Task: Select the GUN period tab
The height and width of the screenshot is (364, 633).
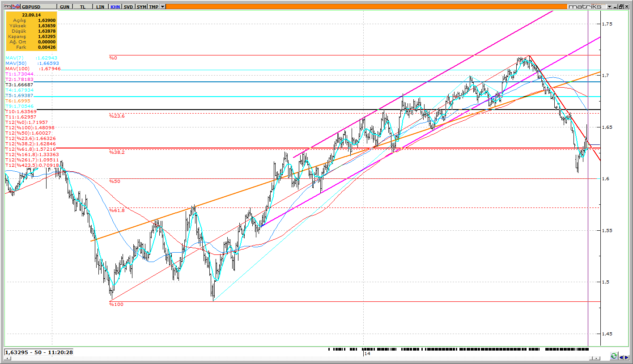Action: pyautogui.click(x=64, y=7)
